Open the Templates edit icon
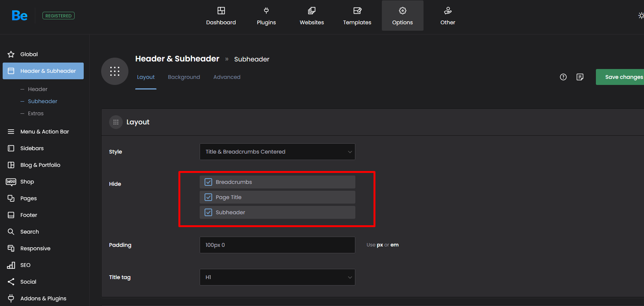The image size is (644, 306). (x=357, y=11)
